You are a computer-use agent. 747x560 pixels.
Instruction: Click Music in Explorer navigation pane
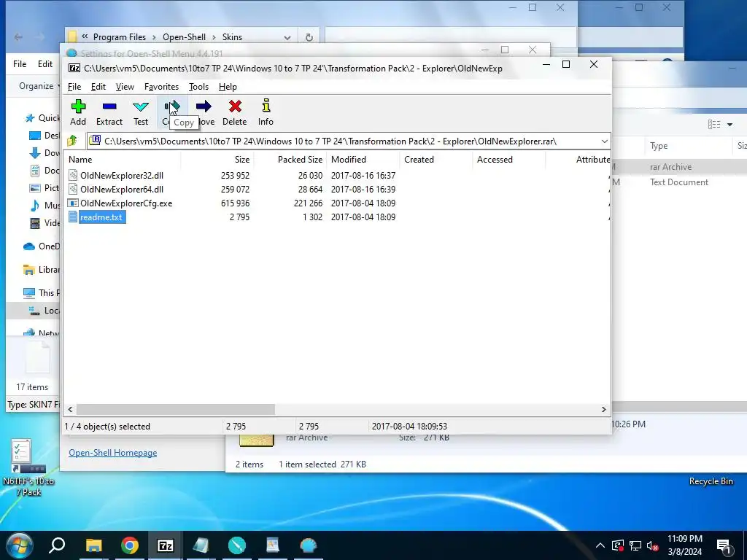pyautogui.click(x=44, y=205)
